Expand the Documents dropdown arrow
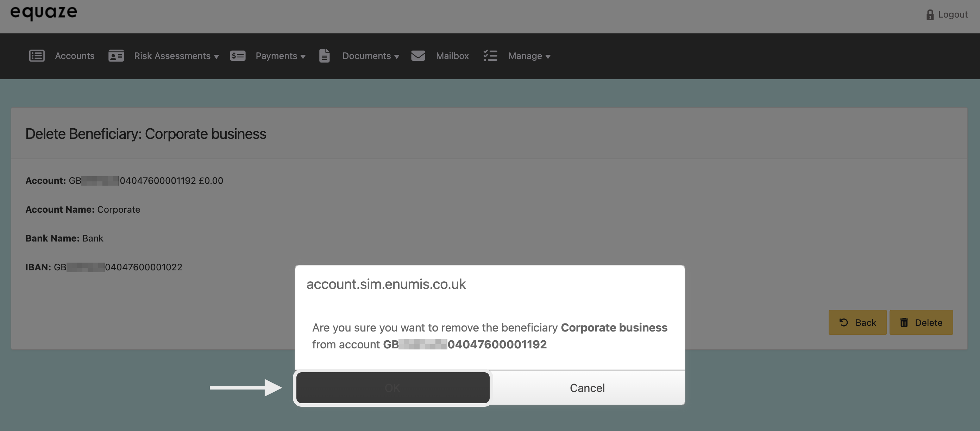Image resolution: width=980 pixels, height=431 pixels. pyautogui.click(x=397, y=57)
